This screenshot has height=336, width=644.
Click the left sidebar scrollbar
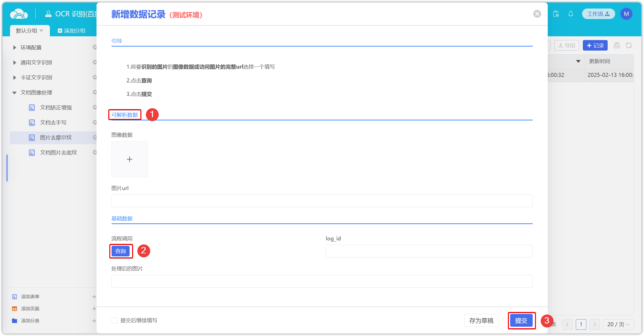coord(7,168)
